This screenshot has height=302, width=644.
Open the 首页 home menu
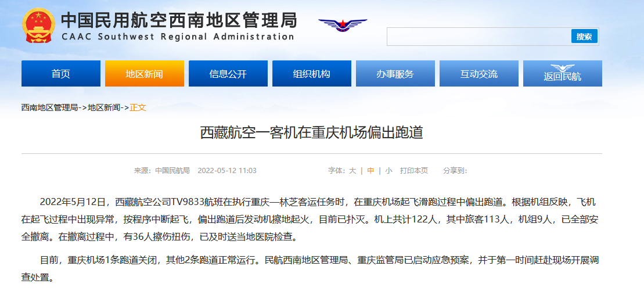[x=61, y=74]
